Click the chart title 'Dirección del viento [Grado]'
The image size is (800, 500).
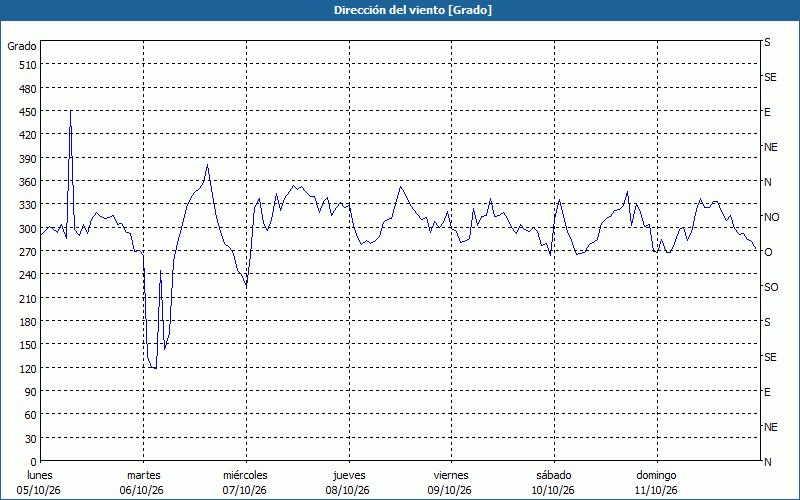coord(413,10)
